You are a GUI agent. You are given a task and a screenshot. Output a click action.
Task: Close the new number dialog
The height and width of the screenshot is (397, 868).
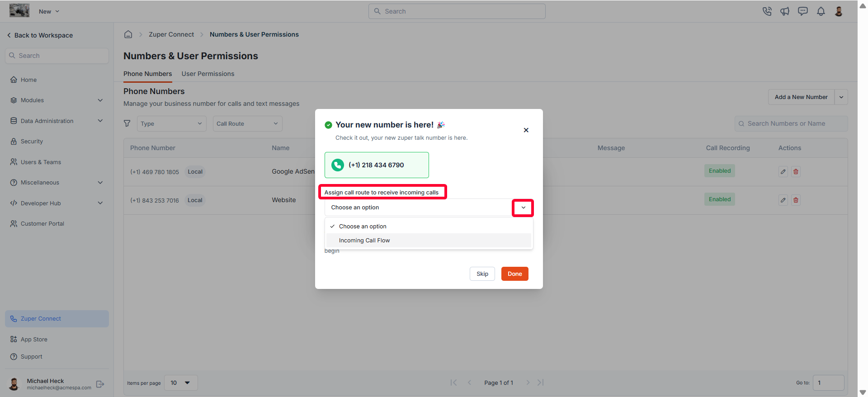click(526, 130)
